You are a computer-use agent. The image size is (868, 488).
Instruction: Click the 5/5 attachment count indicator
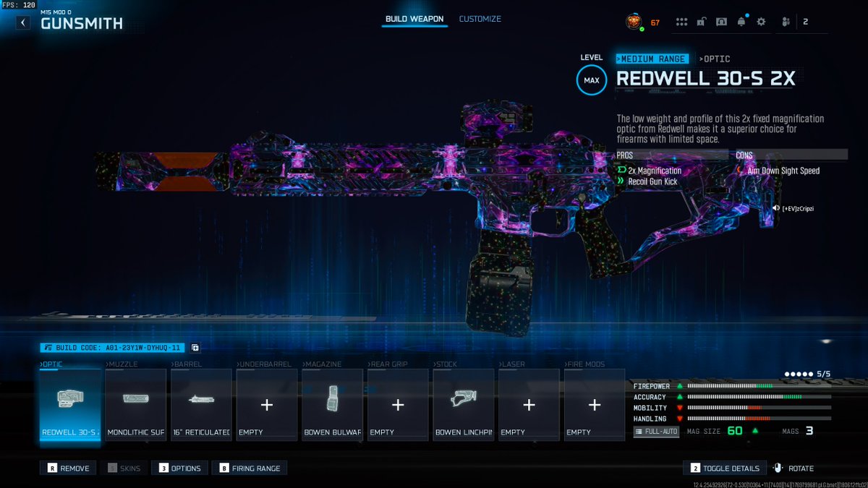pyautogui.click(x=808, y=374)
